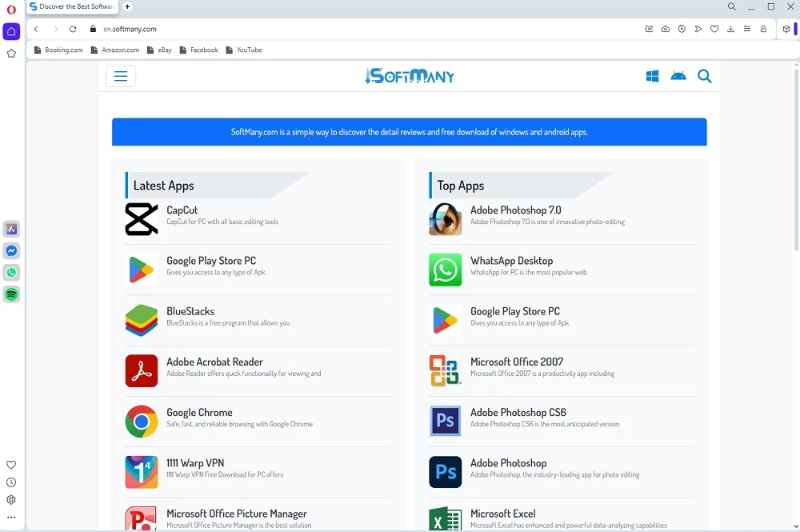
Task: Expand the SoftMany hamburger menu
Action: (121, 76)
